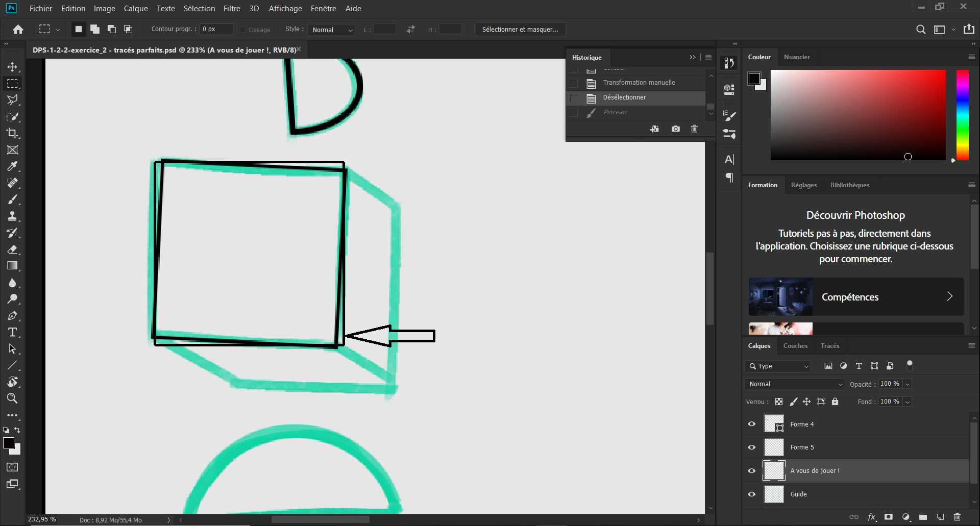Screen dimensions: 980x526
Task: Pick the Horizontal Type tool
Action: [x=12, y=333]
